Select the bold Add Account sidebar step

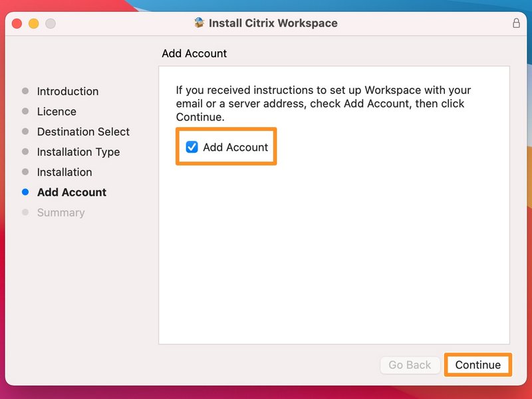coord(72,192)
